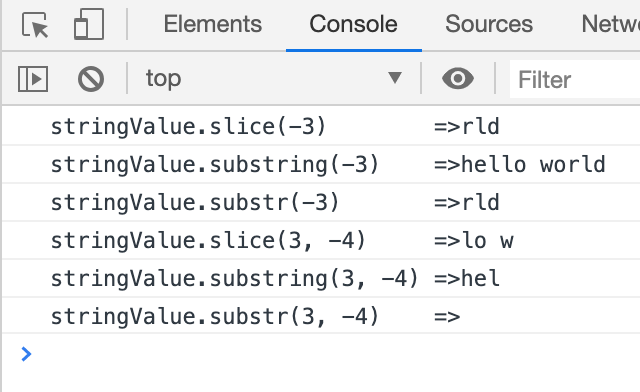Viewport: 640px width, 392px height.
Task: Click the empty console input area
Action: pos(335,354)
